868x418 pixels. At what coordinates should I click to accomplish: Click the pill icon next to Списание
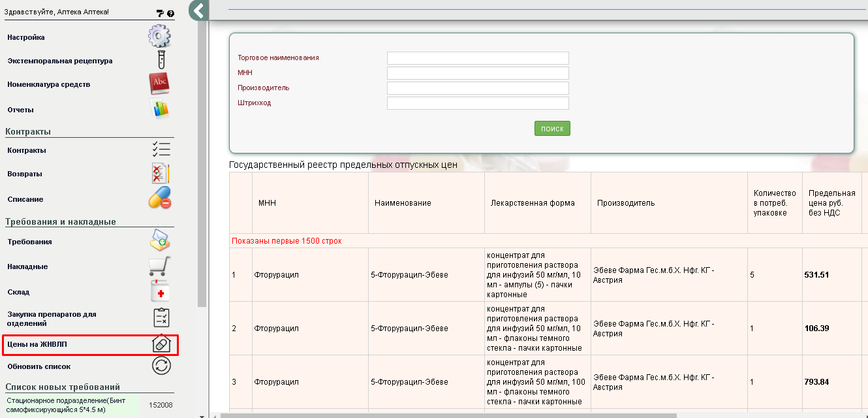coord(160,198)
